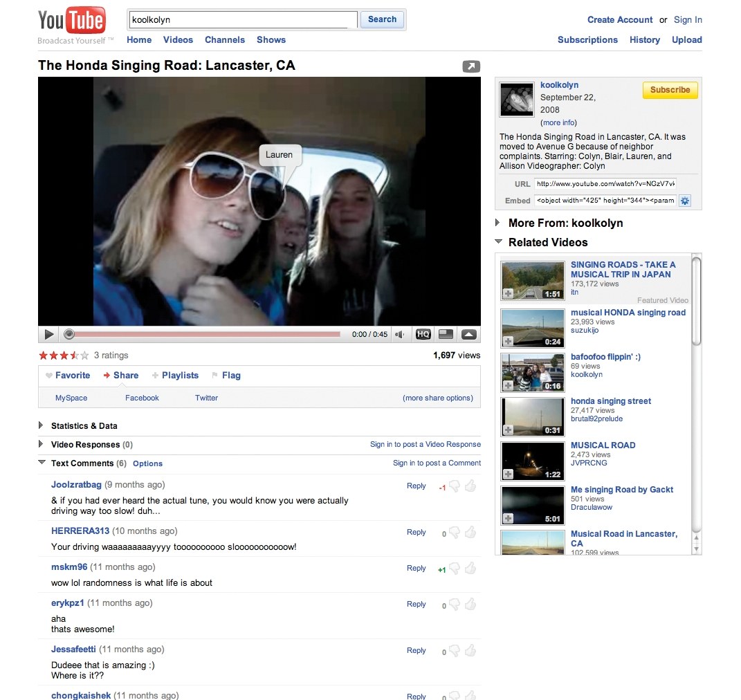Click the search input field
The width and height of the screenshot is (741, 700).
(x=243, y=20)
